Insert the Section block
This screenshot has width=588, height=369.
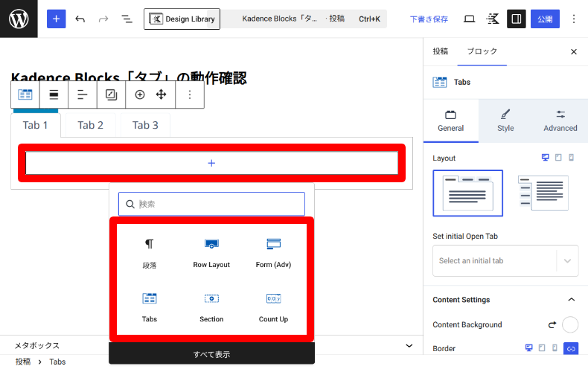211,307
